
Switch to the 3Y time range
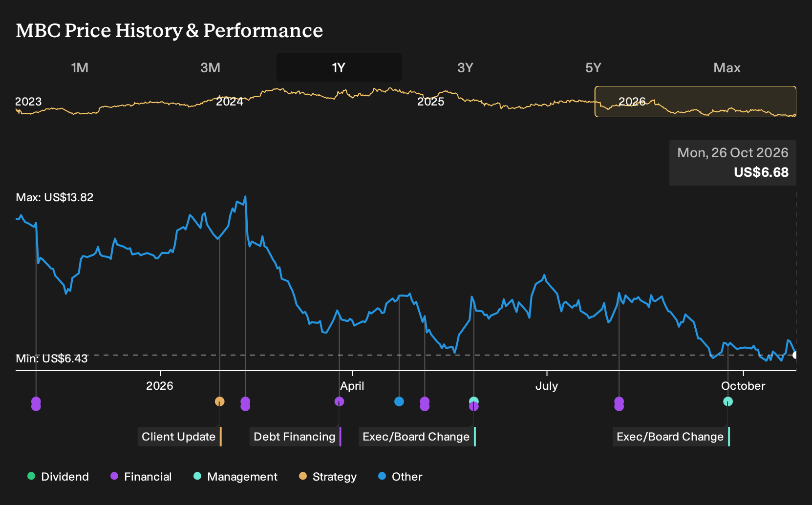point(465,67)
